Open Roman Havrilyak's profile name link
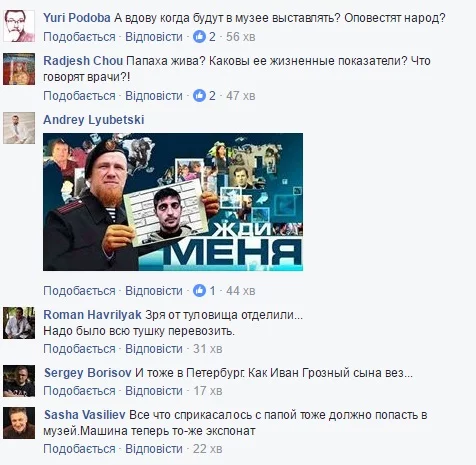Image resolution: width=476 pixels, height=465 pixels. (92, 315)
